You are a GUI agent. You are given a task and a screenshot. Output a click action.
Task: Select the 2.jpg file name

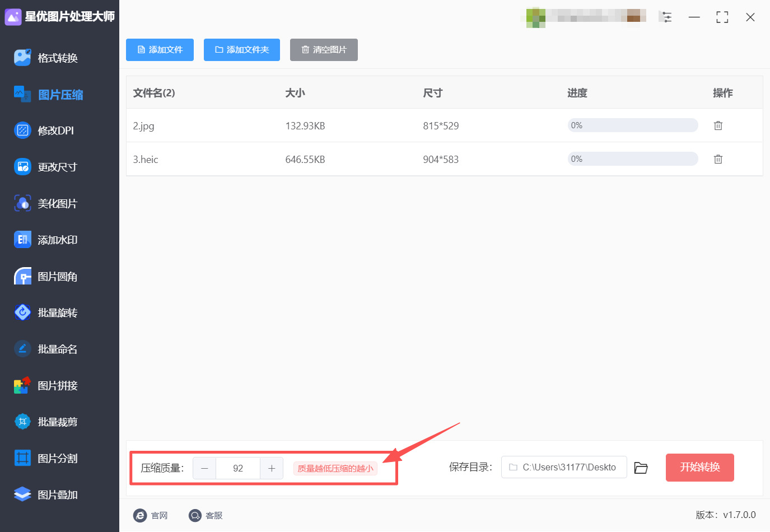[143, 126]
